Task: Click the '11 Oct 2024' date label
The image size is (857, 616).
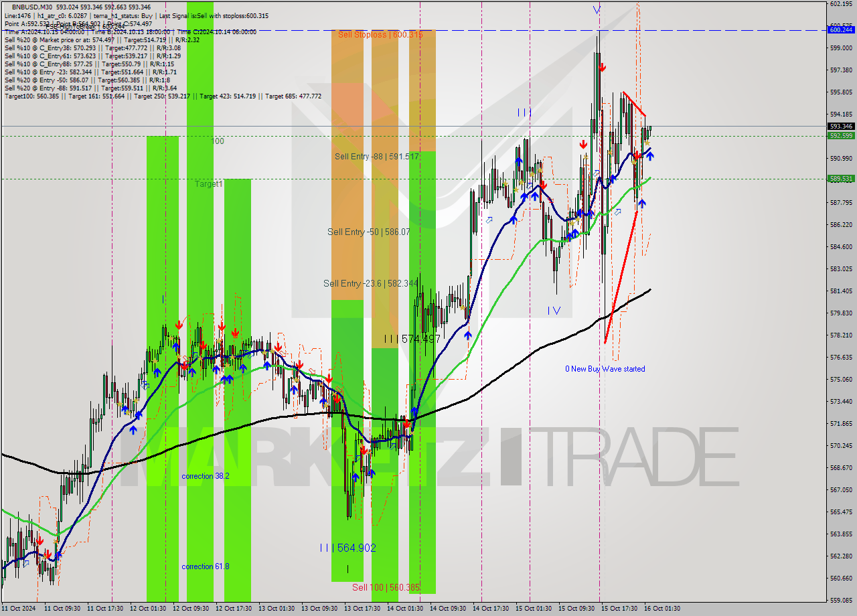Action: [19, 609]
